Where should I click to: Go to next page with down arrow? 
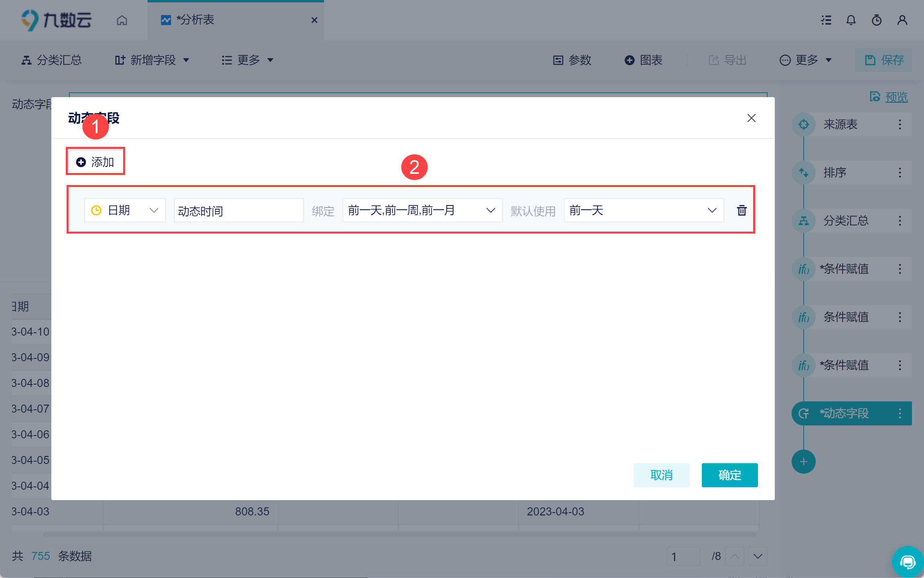point(758,556)
